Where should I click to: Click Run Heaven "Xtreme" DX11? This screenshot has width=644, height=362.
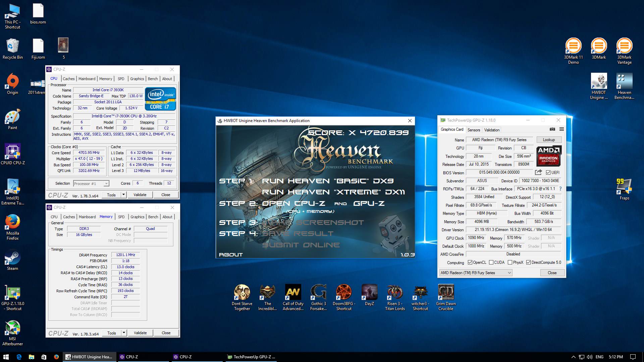[x=333, y=192]
